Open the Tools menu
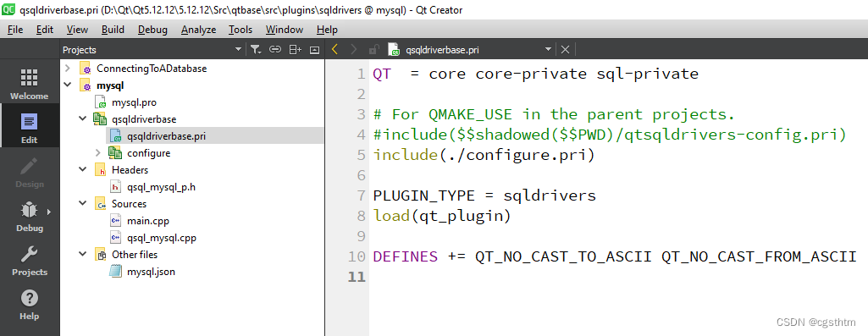The height and width of the screenshot is (336, 868). click(240, 30)
